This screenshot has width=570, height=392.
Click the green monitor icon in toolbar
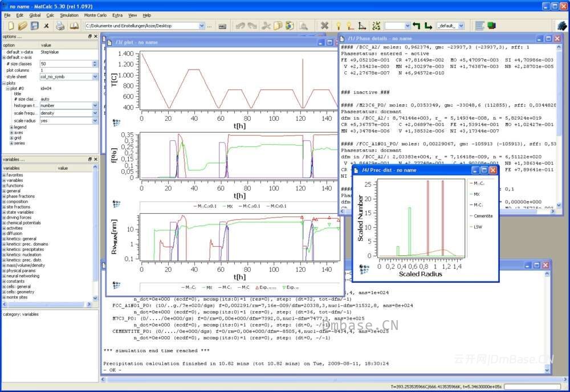pyautogui.click(x=491, y=26)
